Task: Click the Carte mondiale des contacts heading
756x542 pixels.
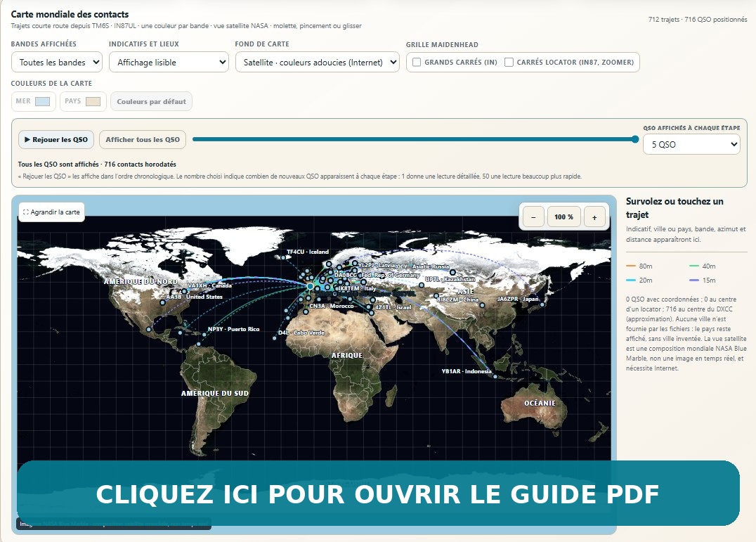Action: [70, 15]
